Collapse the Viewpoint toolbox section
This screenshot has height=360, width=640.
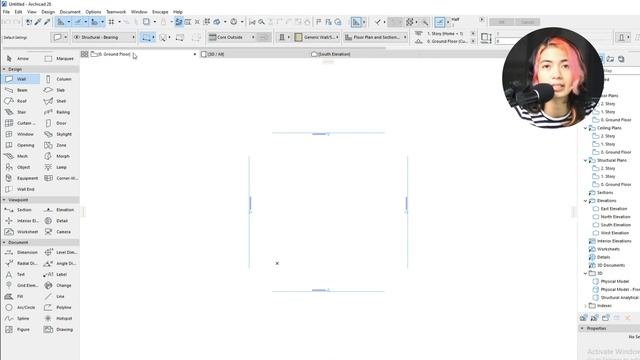4,200
